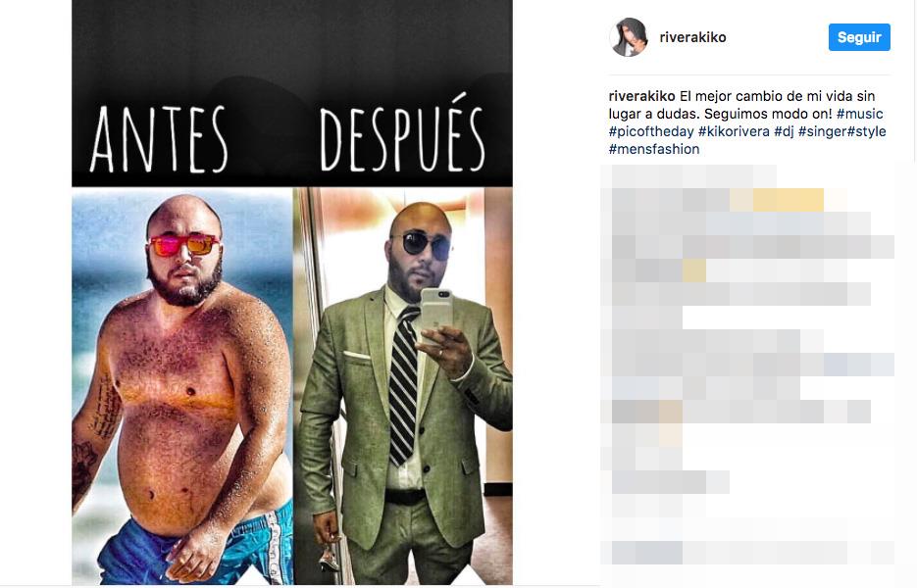This screenshot has width=917, height=588.
Task: Open the #music hashtag
Action: tap(860, 114)
